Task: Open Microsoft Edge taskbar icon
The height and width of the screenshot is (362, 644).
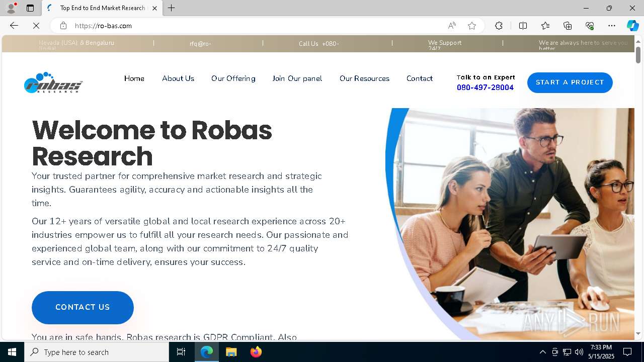Action: (x=207, y=352)
